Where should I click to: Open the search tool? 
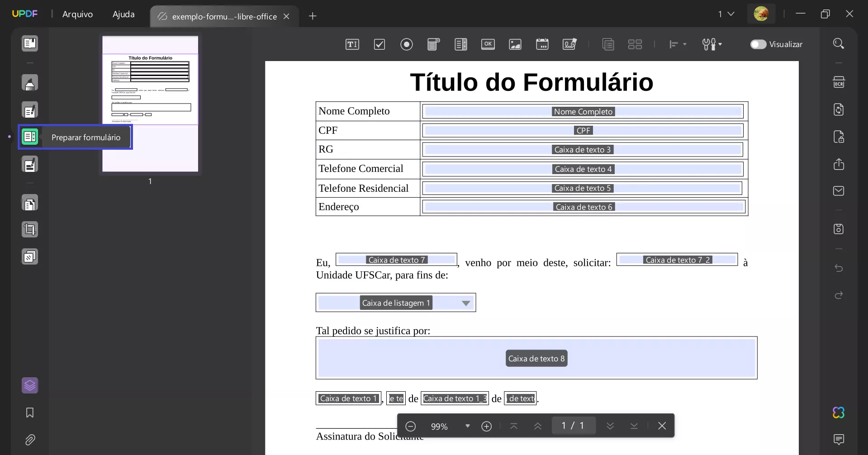coord(838,43)
